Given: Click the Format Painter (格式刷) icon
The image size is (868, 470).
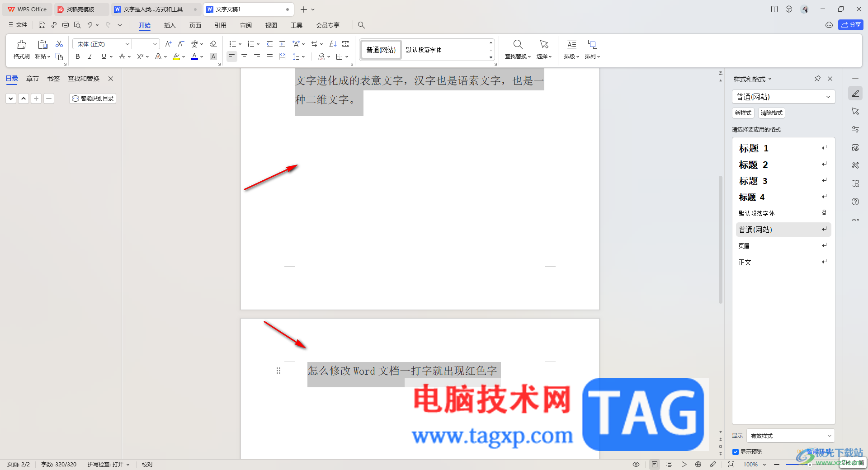Looking at the screenshot, I should (x=21, y=44).
